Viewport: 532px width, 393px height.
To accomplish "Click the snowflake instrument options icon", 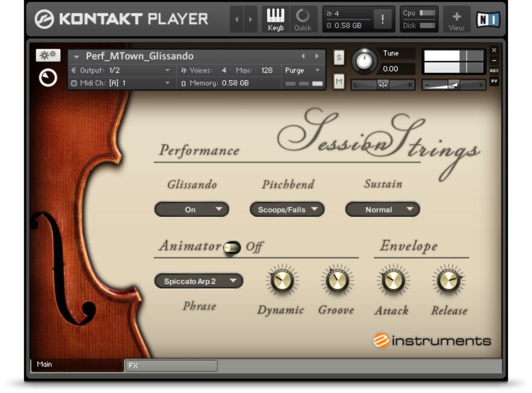I will point(48,55).
